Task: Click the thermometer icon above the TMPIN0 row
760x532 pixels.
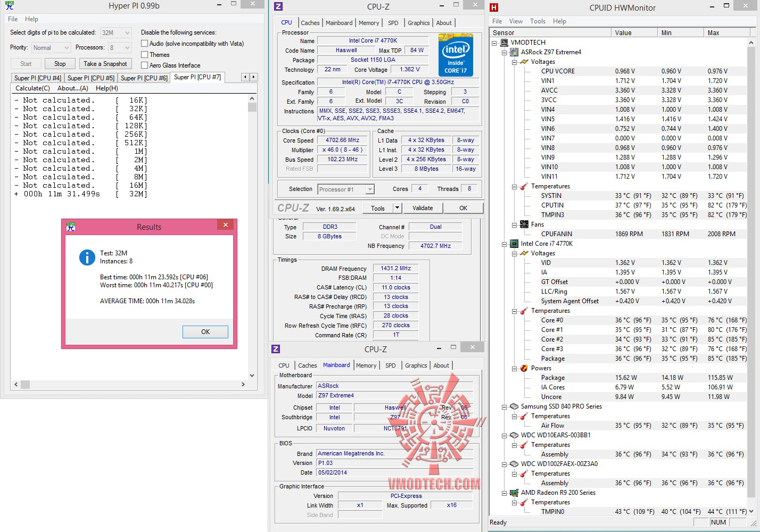Action: pyautogui.click(x=524, y=502)
